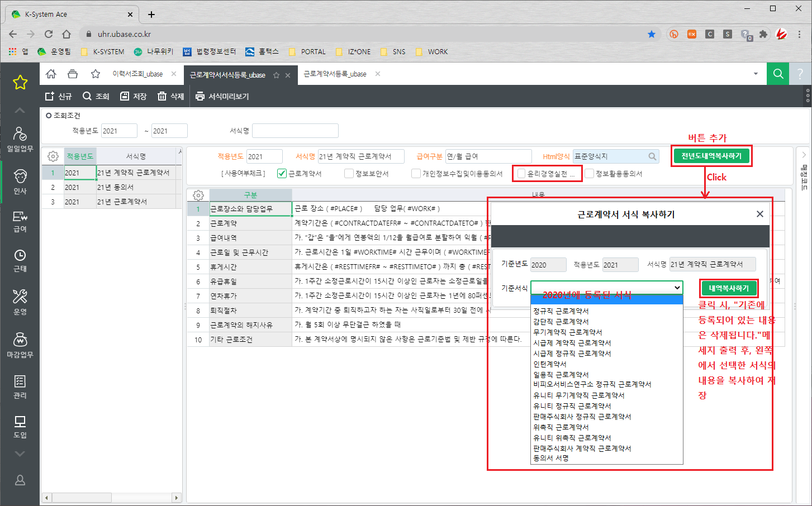Select 무기계약직 근로계약서 option
The image size is (812, 506).
pos(568,332)
